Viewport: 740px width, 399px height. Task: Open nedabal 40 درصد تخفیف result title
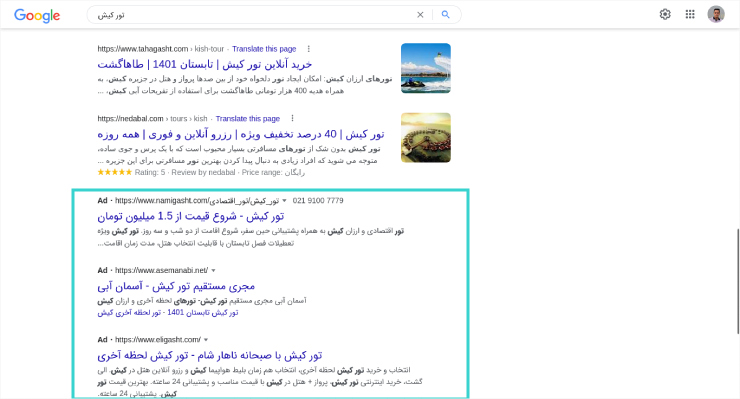(x=241, y=135)
